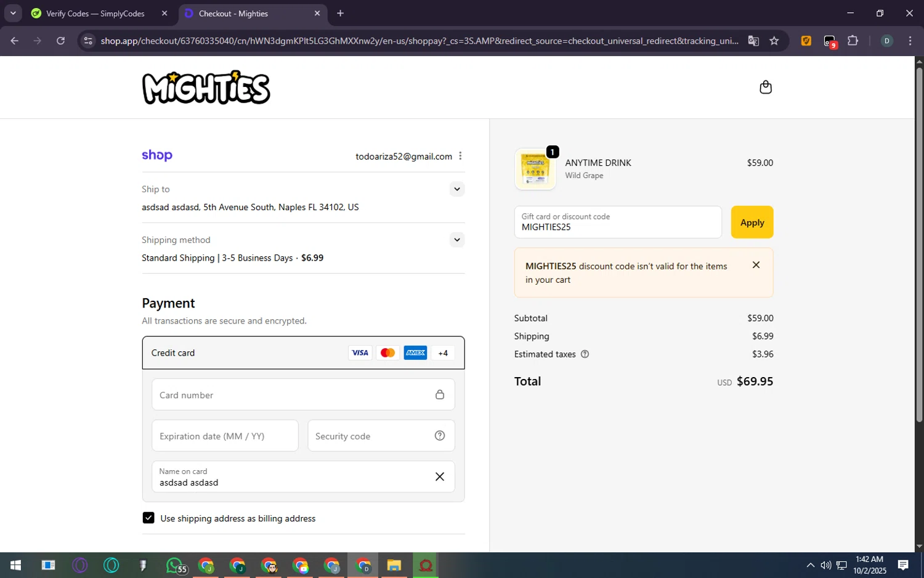This screenshot has height=578, width=924.
Task: Open WhatsApp from the taskbar
Action: click(x=175, y=565)
